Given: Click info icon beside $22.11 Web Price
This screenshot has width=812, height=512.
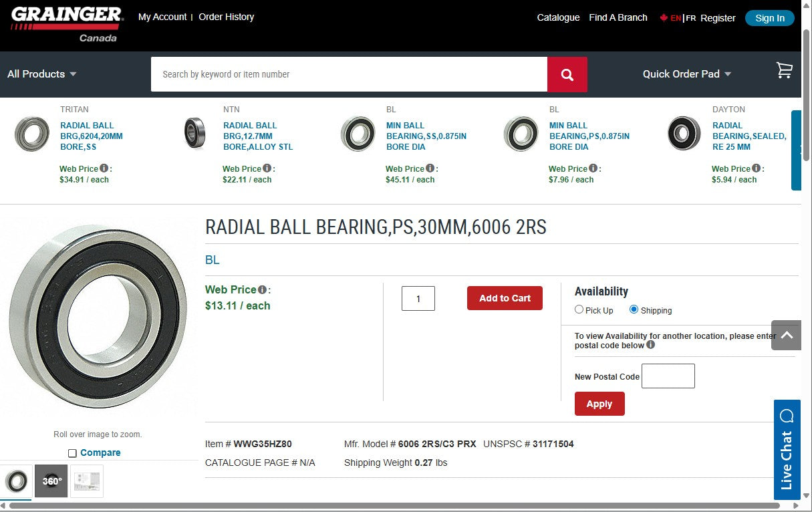Looking at the screenshot, I should (x=267, y=168).
